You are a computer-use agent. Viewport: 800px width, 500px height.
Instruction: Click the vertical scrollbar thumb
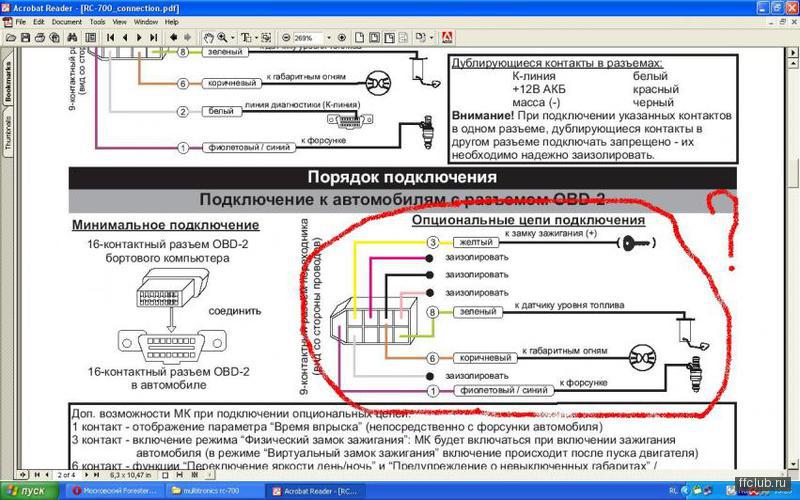coord(793,174)
